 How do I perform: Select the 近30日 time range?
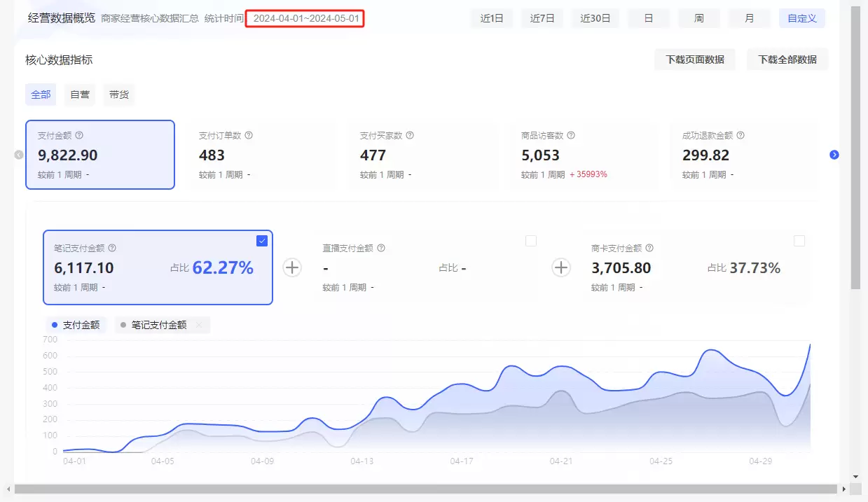coord(595,18)
